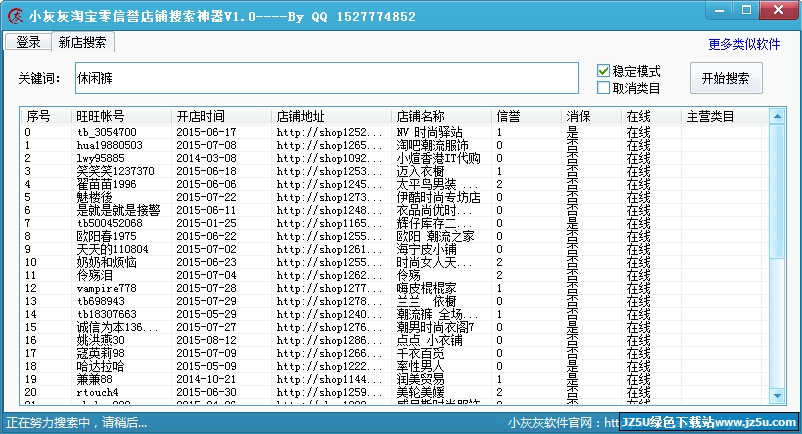Click open date 2014-10-21
The width and height of the screenshot is (802, 434).
pyautogui.click(x=206, y=379)
